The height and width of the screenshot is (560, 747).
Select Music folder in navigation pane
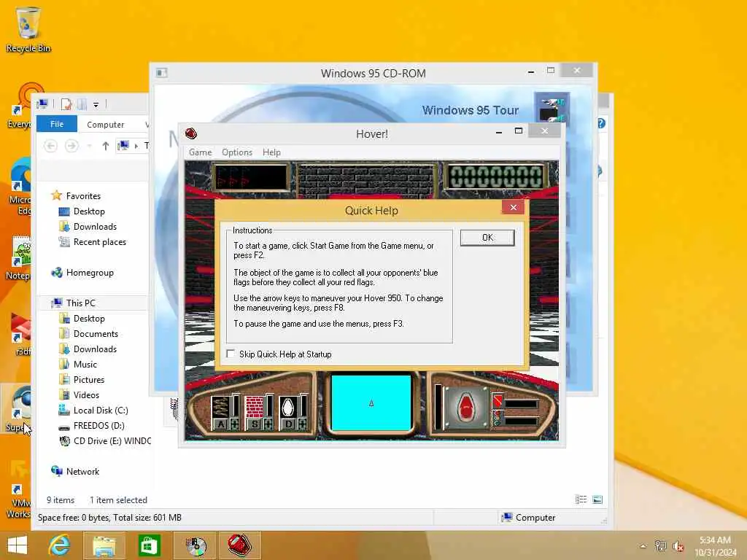[x=85, y=365]
